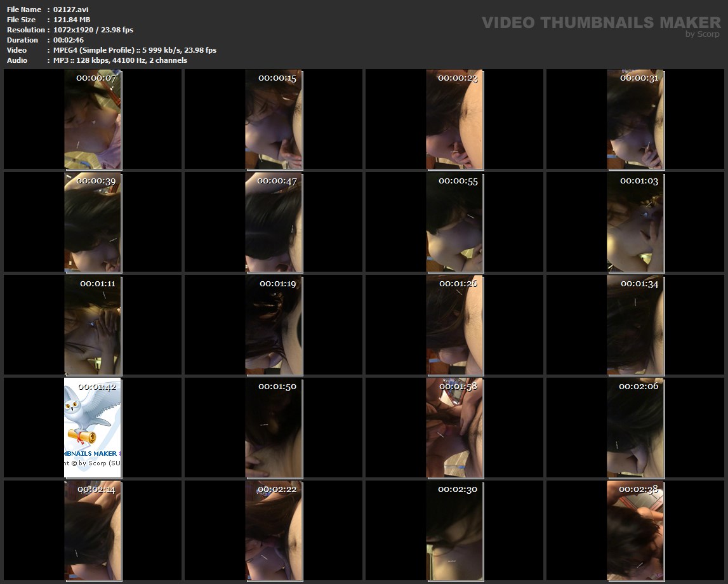Click the file name 02127.avi
Viewport: 728px width, 584px height.
click(70, 10)
